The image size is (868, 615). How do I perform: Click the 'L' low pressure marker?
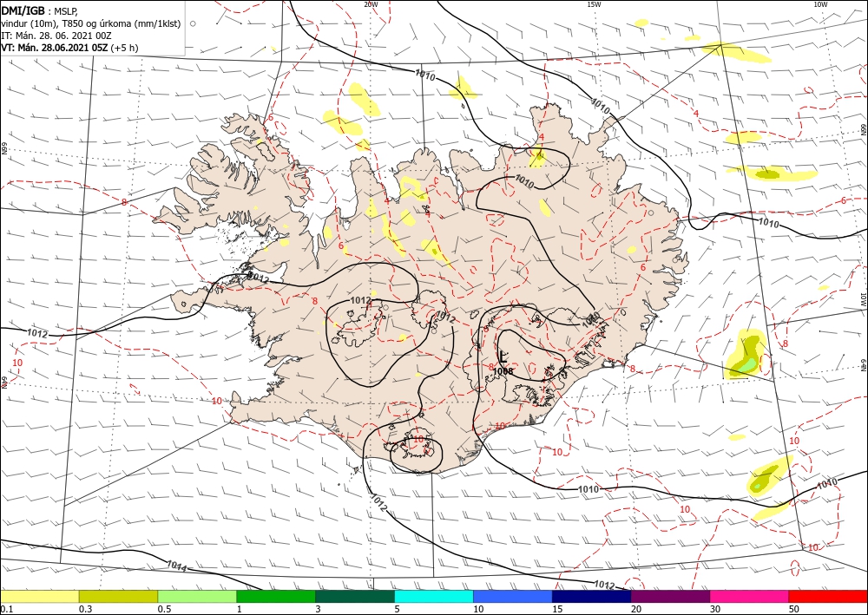503,357
